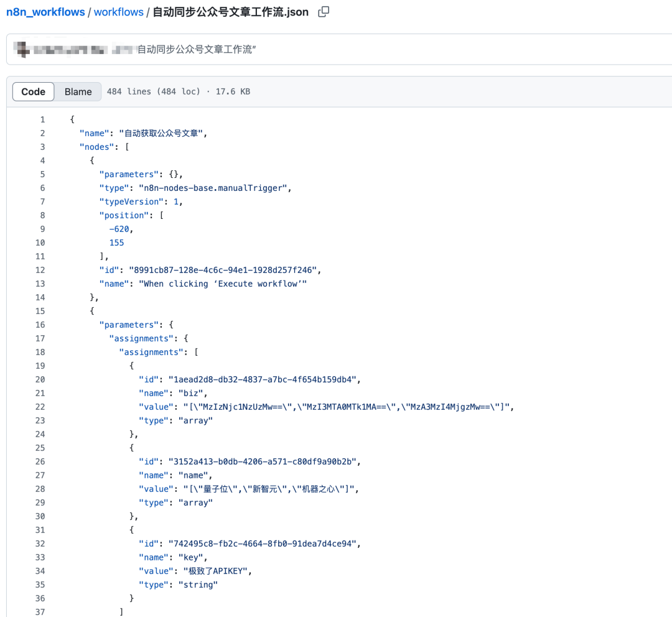Click the "484 lines (484 loc)" file info text
The image size is (672, 617).
click(x=154, y=91)
